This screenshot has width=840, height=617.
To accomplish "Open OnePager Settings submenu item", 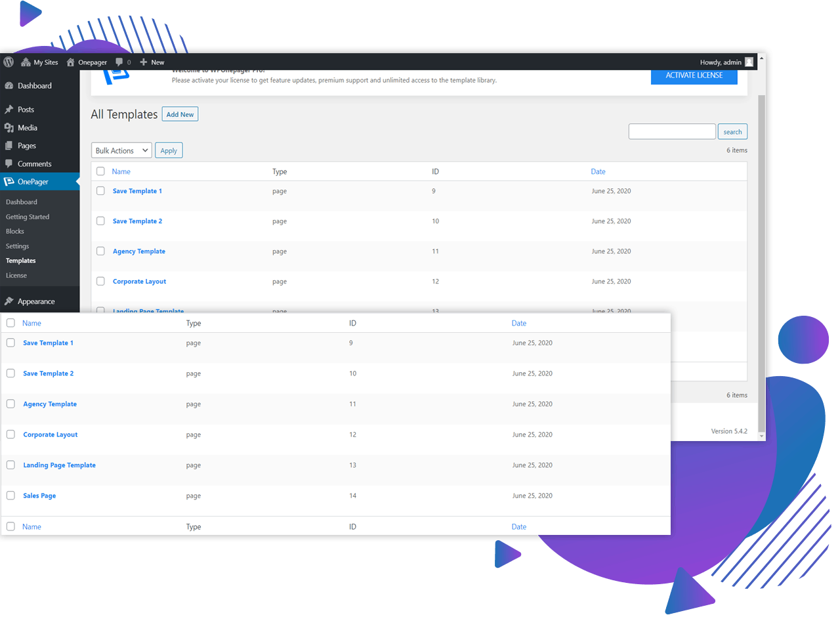I will (x=18, y=246).
